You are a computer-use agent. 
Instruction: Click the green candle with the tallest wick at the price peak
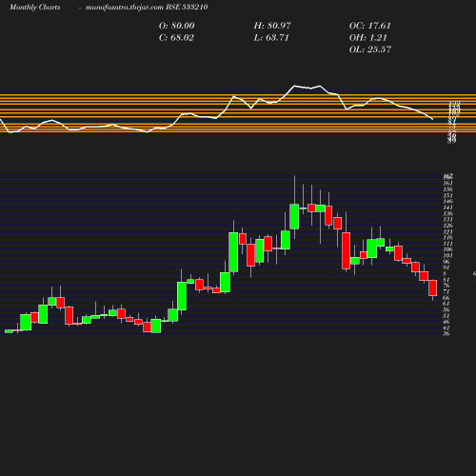tap(294, 216)
